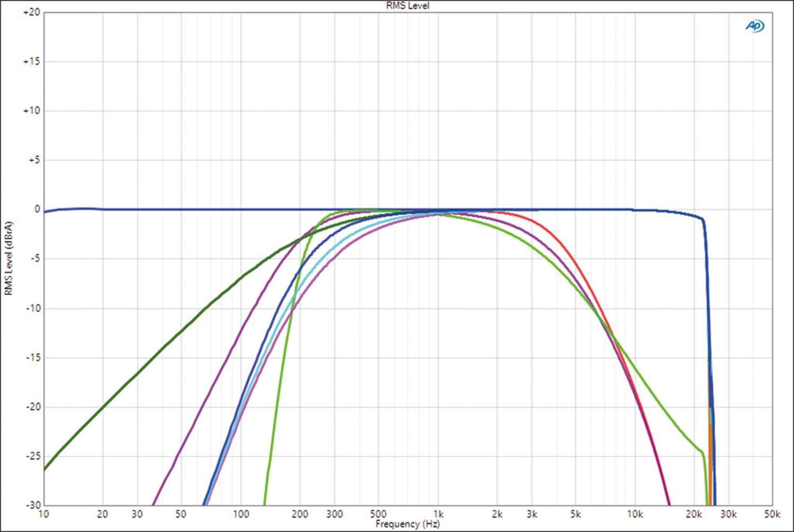Click the 300 Hz x-axis label
This screenshot has height=532, width=794.
coord(335,514)
